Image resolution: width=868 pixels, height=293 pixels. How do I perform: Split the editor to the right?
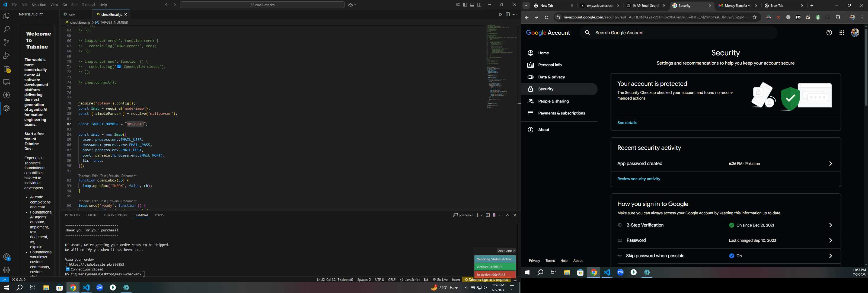508,14
